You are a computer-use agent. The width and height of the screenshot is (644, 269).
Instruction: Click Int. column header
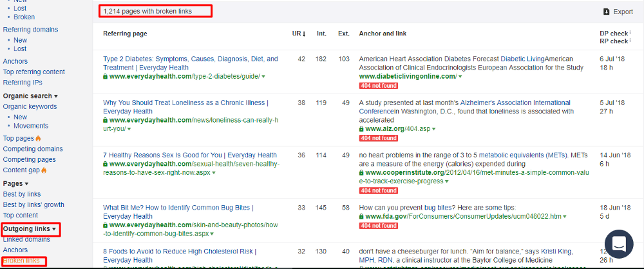tap(321, 34)
